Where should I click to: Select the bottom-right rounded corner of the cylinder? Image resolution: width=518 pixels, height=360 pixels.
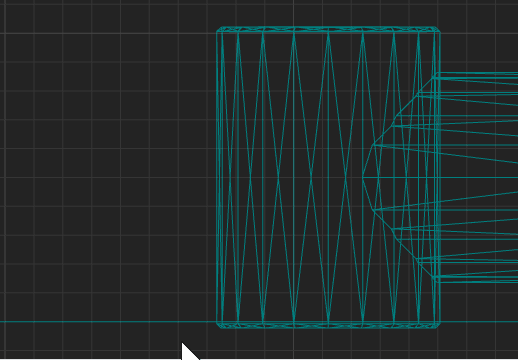[x=438, y=326]
